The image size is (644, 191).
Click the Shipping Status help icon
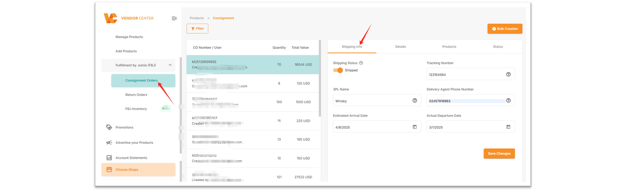361,63
